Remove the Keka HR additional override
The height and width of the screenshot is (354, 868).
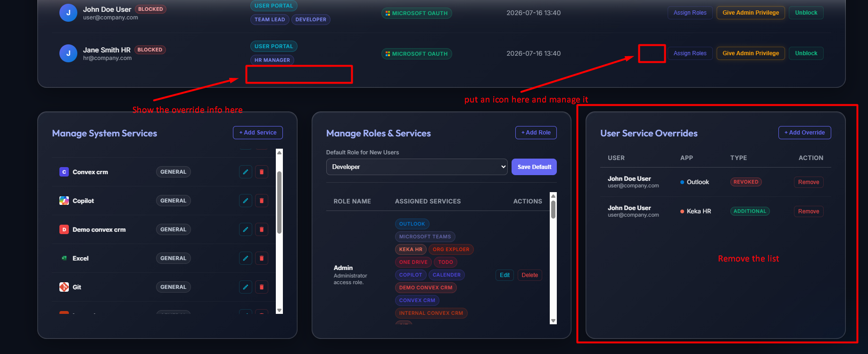coord(809,211)
